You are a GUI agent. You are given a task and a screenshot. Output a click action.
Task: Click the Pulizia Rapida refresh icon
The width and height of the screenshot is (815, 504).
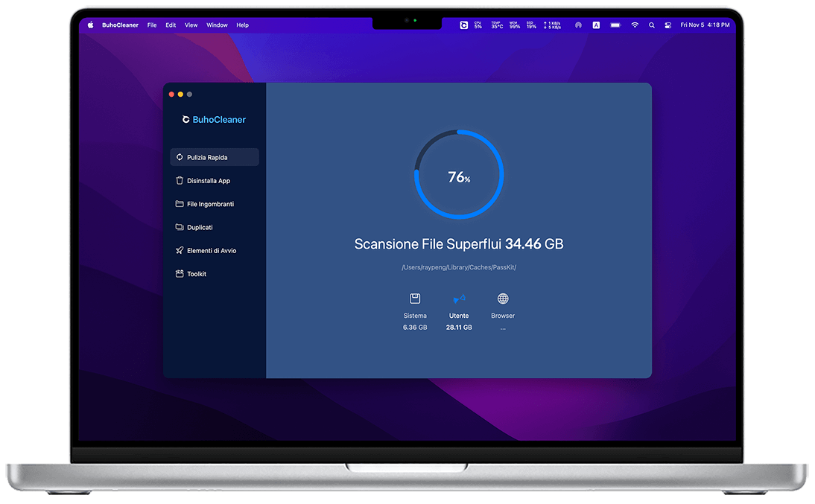coord(180,157)
